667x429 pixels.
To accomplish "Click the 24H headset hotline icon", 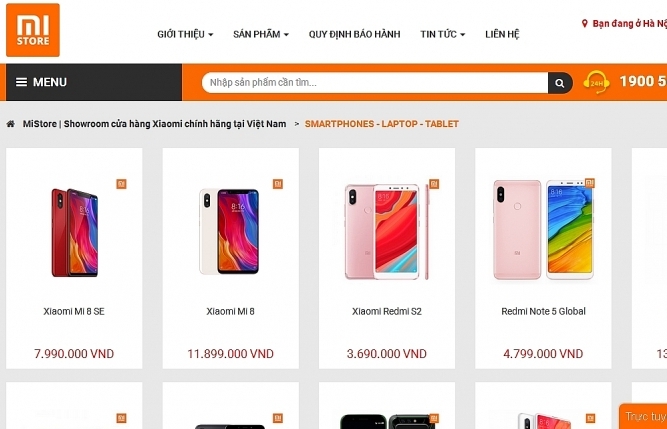I will (x=596, y=82).
